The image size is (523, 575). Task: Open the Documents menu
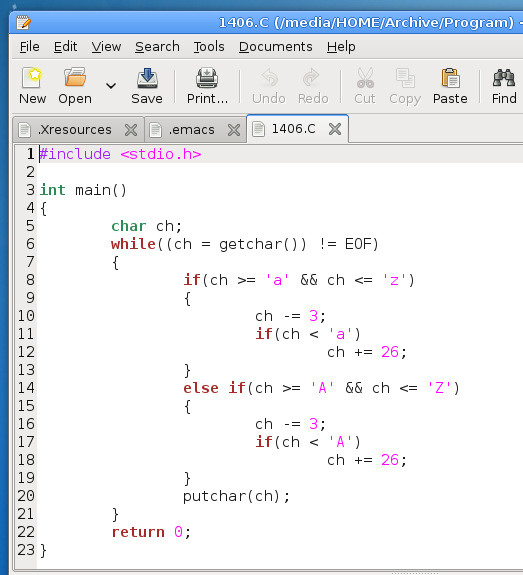tap(275, 47)
